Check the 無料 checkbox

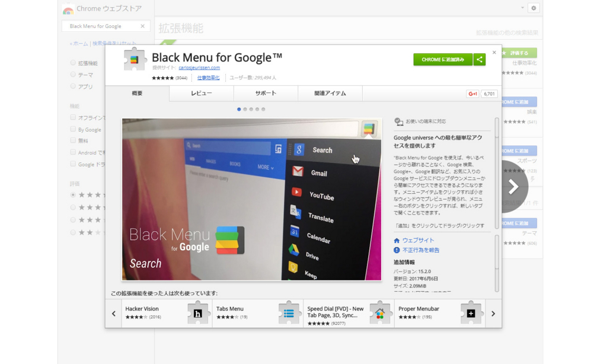(73, 141)
